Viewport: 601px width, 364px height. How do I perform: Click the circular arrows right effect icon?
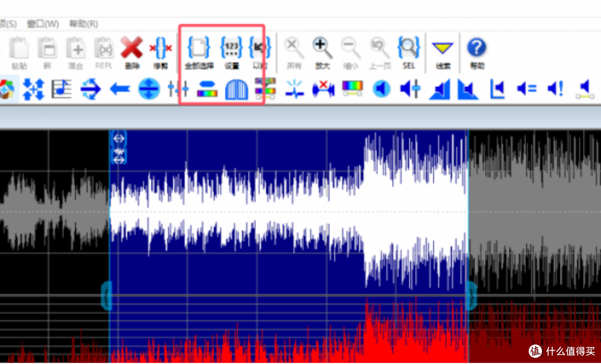pyautogui.click(x=91, y=89)
